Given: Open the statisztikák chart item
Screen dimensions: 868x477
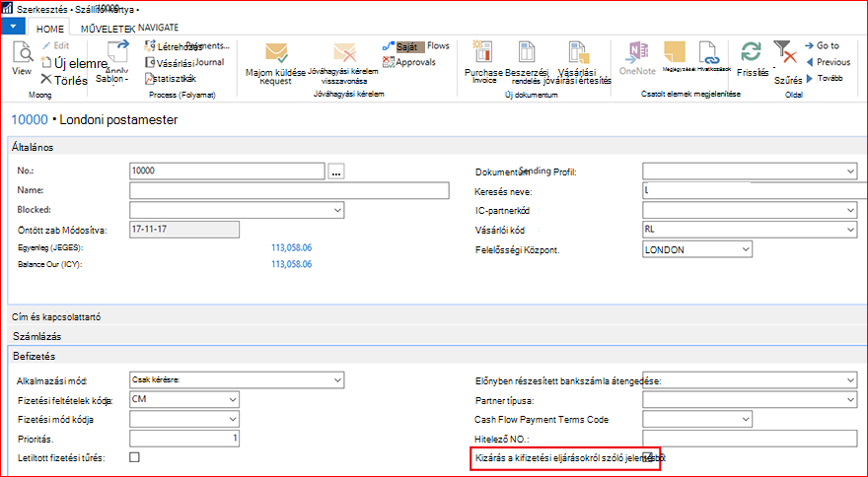Looking at the screenshot, I should point(171,79).
